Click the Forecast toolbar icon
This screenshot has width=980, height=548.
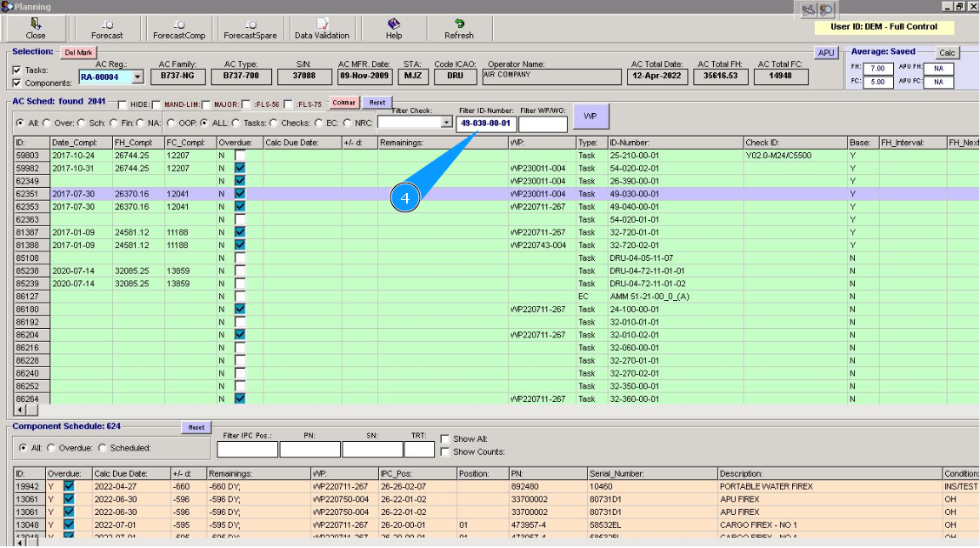point(107,29)
